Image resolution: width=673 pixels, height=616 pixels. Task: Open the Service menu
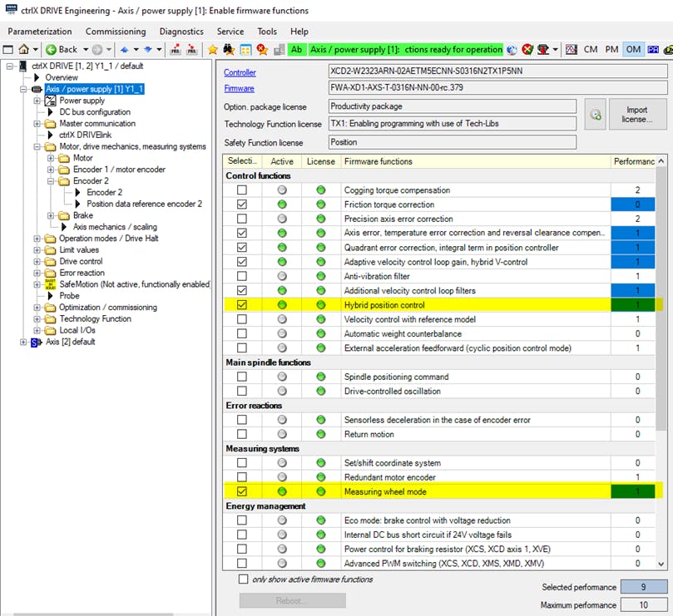coord(230,32)
